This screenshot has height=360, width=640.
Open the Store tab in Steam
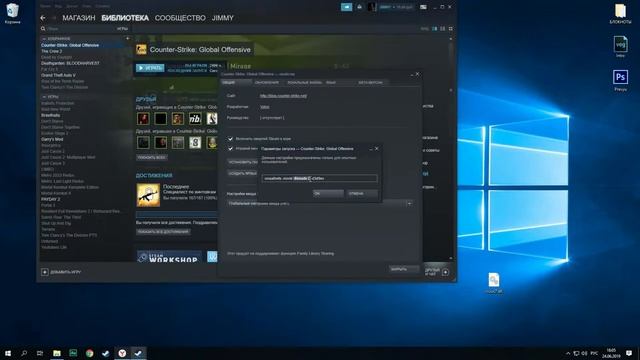click(x=79, y=18)
